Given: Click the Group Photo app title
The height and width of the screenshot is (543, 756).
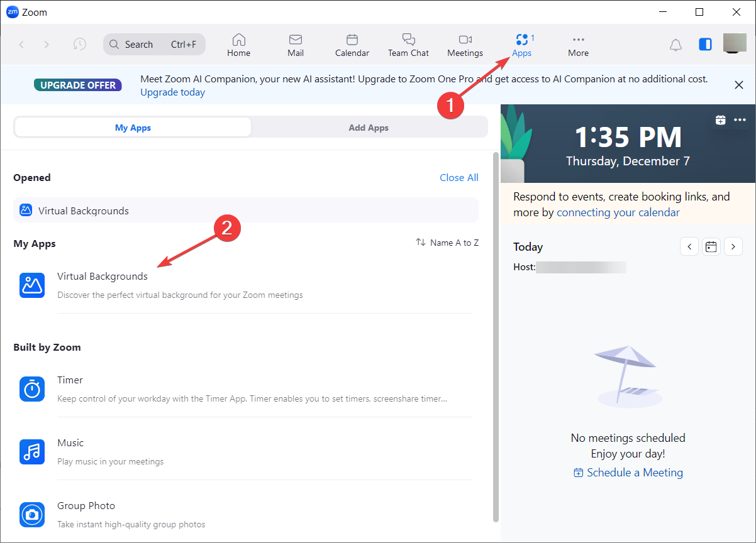Looking at the screenshot, I should pos(86,506).
